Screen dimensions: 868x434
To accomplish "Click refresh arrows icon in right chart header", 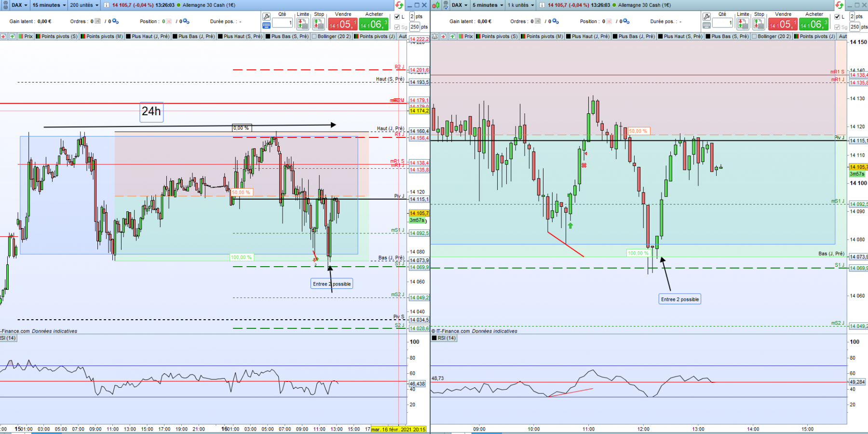I will [840, 5].
